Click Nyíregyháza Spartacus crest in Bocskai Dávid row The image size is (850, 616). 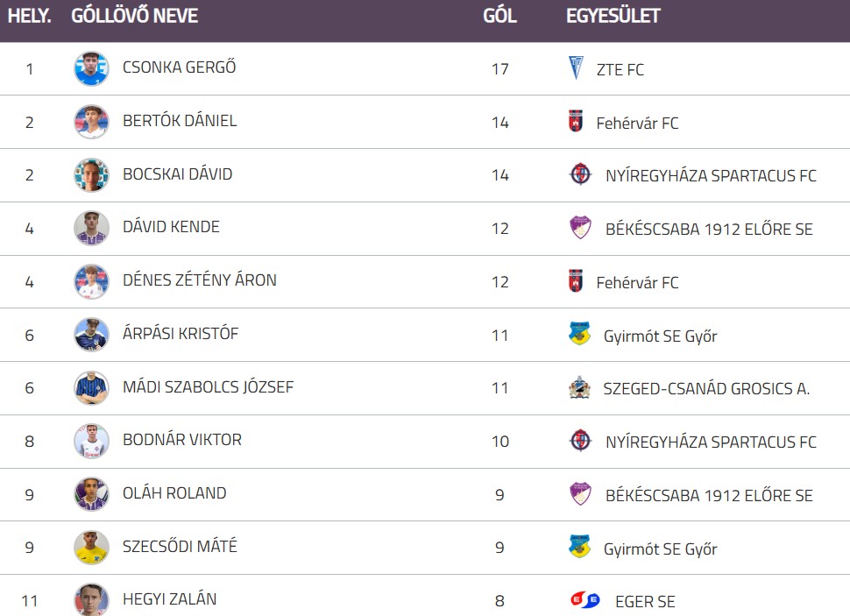pyautogui.click(x=580, y=174)
